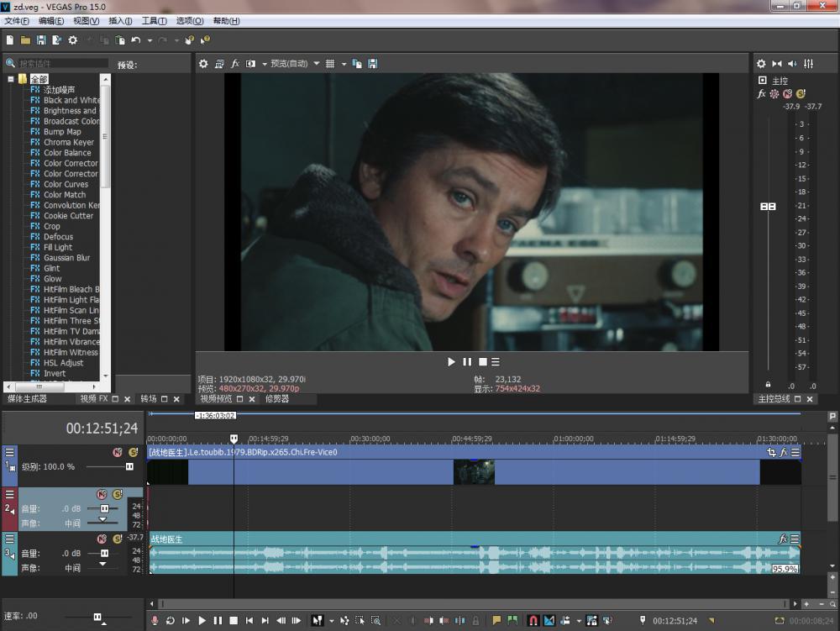The width and height of the screenshot is (840, 631).
Task: Click the Paste icon in the main toolbar
Action: tap(120, 40)
